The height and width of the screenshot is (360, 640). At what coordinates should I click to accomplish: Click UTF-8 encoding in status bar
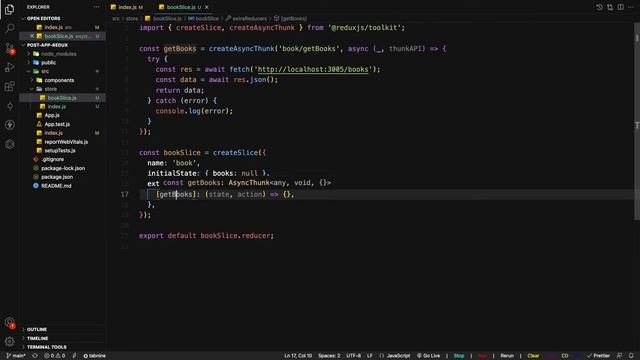pos(353,356)
